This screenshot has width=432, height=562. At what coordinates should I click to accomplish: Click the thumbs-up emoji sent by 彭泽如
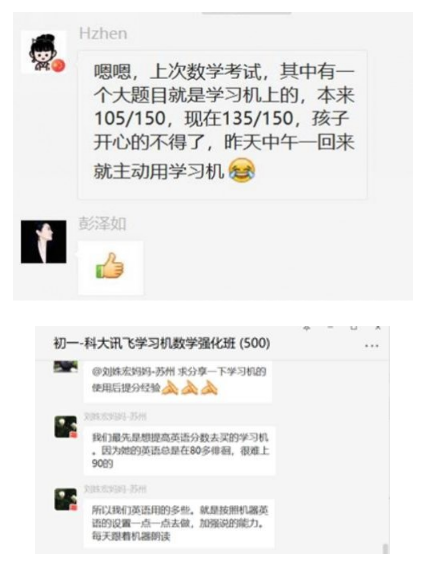click(110, 266)
